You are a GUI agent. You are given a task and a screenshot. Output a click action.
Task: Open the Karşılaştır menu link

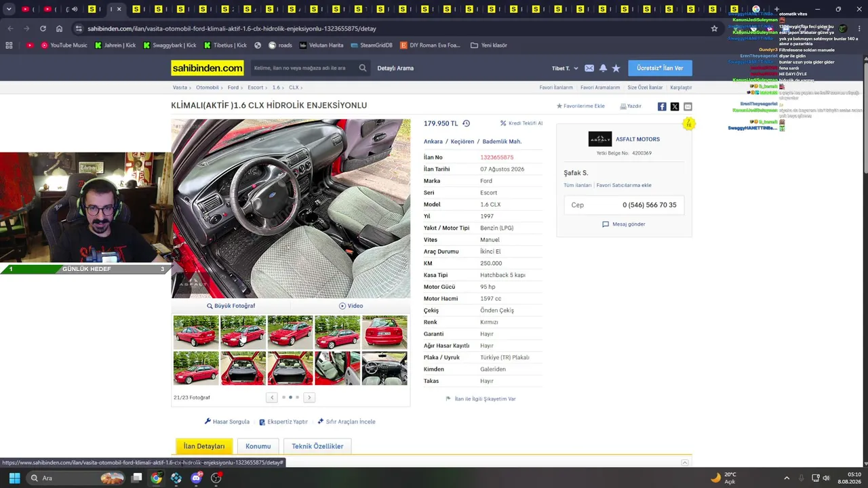click(x=681, y=87)
